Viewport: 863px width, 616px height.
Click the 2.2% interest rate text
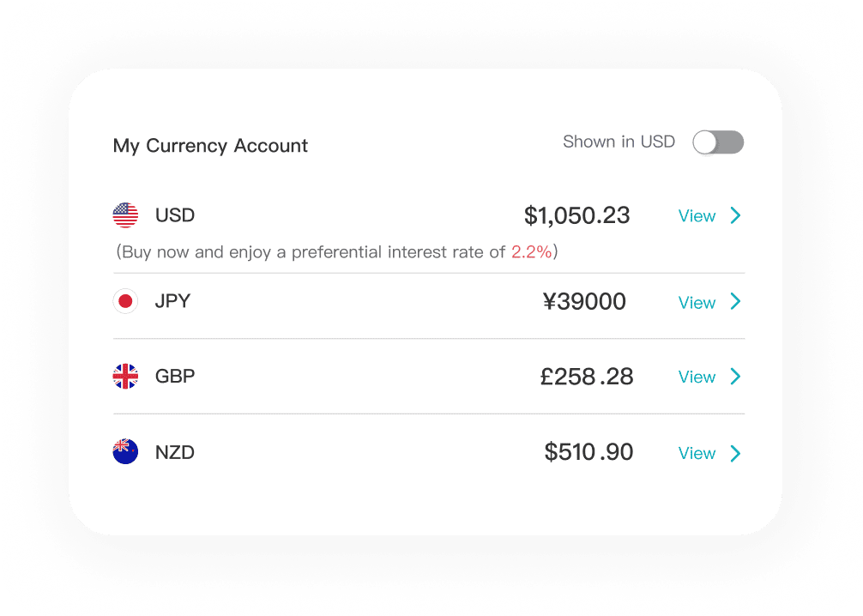pyautogui.click(x=532, y=252)
